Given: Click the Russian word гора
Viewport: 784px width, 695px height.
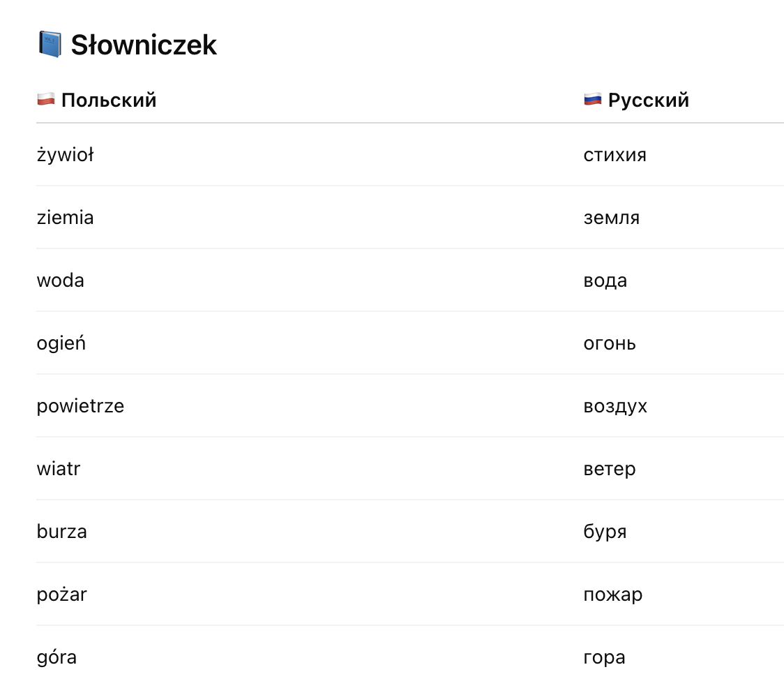Looking at the screenshot, I should (x=605, y=658).
